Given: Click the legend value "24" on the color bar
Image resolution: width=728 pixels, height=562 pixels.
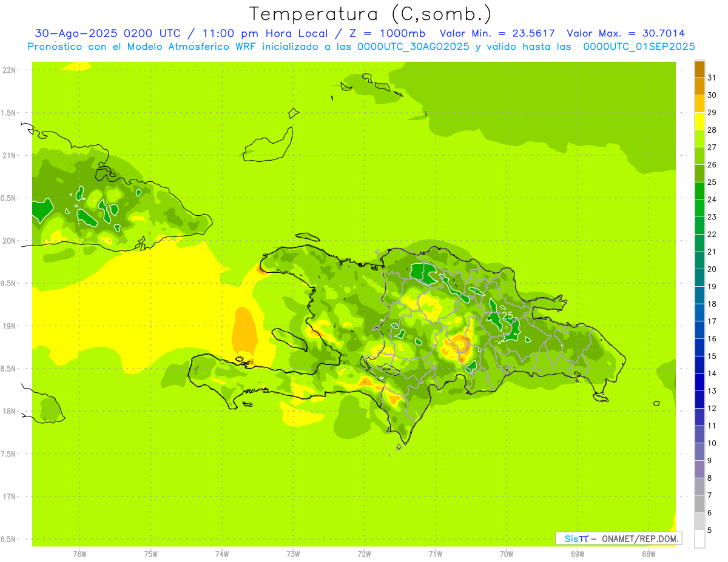Looking at the screenshot, I should pos(712,199).
